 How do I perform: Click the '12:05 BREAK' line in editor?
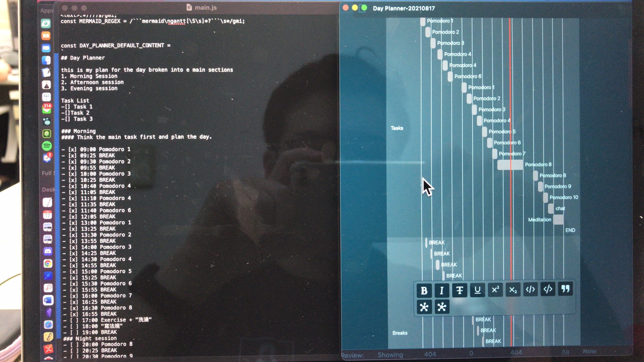(x=89, y=216)
